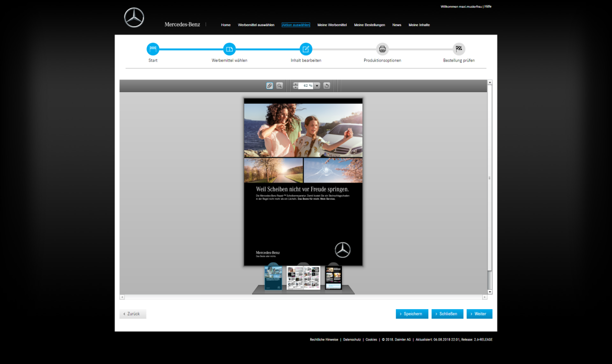Click the Weiter button

coord(479,314)
